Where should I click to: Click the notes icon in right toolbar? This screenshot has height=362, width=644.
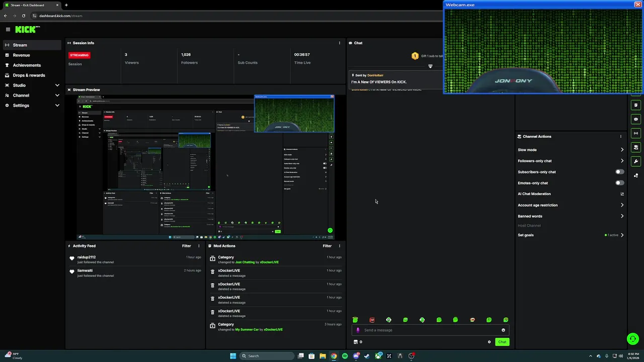(636, 105)
